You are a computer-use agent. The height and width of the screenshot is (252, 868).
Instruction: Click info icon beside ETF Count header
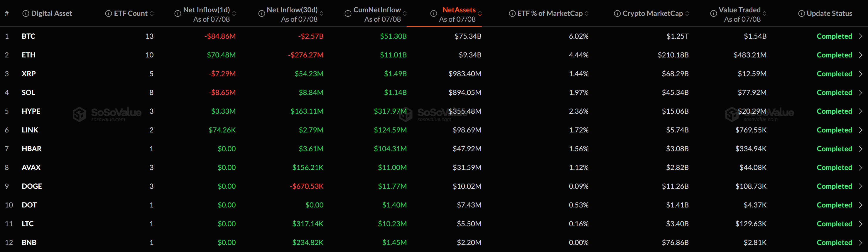(x=109, y=13)
